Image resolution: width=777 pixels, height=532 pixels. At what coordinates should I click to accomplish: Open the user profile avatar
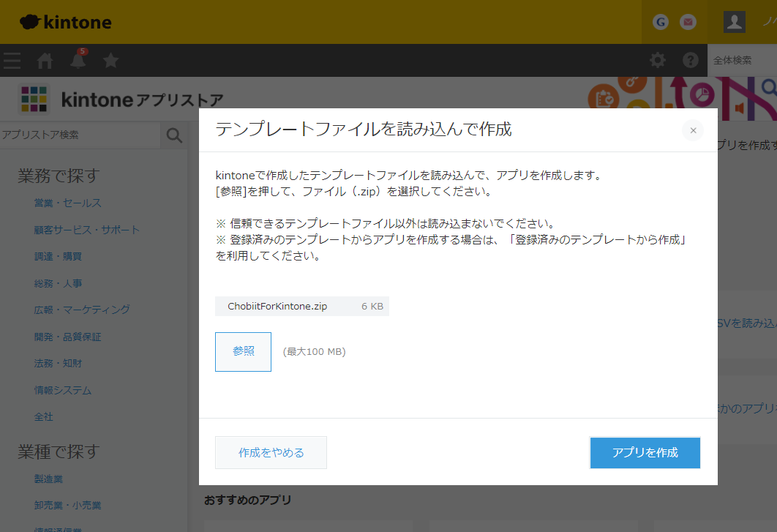(734, 22)
